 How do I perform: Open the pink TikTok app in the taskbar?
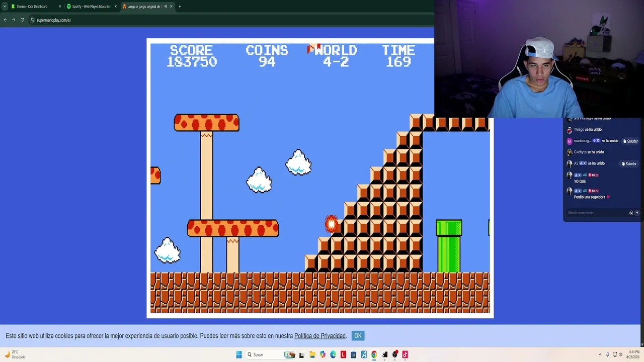tap(405, 354)
